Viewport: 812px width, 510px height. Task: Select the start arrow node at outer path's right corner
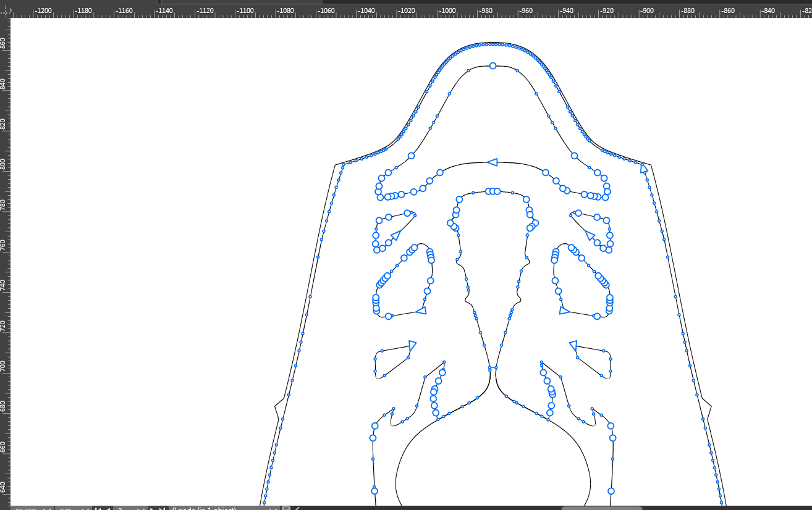pyautogui.click(x=644, y=169)
